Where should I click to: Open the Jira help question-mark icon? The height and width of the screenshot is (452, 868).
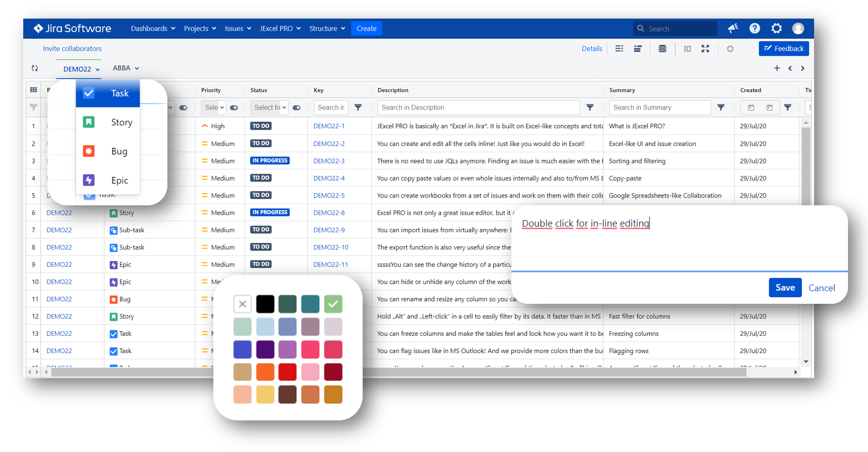(755, 28)
